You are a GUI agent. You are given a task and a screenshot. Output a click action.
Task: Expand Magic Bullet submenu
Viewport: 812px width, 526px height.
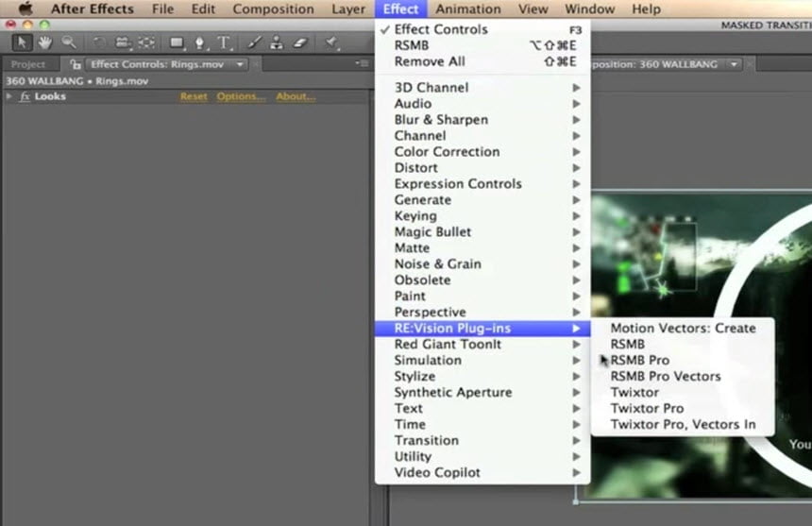pos(482,232)
